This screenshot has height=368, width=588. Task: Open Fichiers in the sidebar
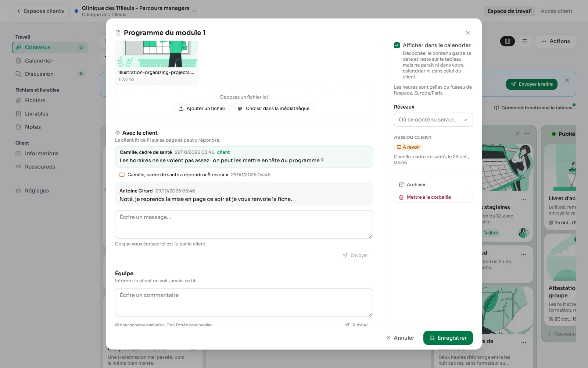click(50, 100)
